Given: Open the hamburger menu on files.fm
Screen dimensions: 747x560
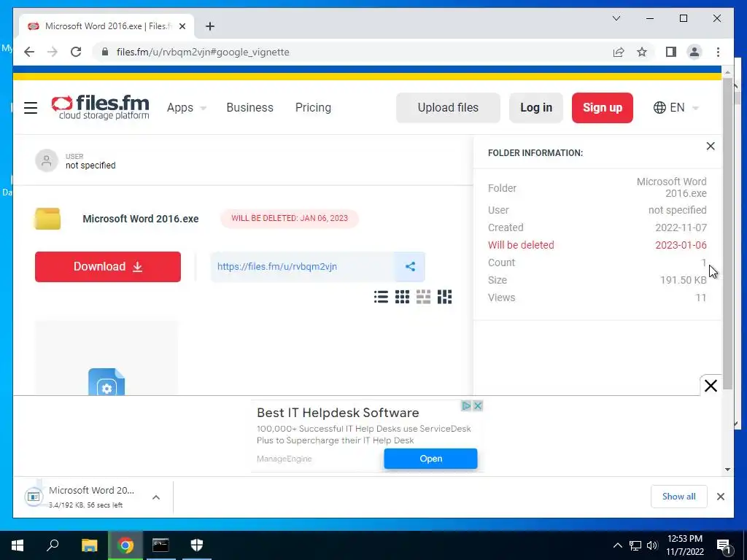Looking at the screenshot, I should [x=31, y=108].
